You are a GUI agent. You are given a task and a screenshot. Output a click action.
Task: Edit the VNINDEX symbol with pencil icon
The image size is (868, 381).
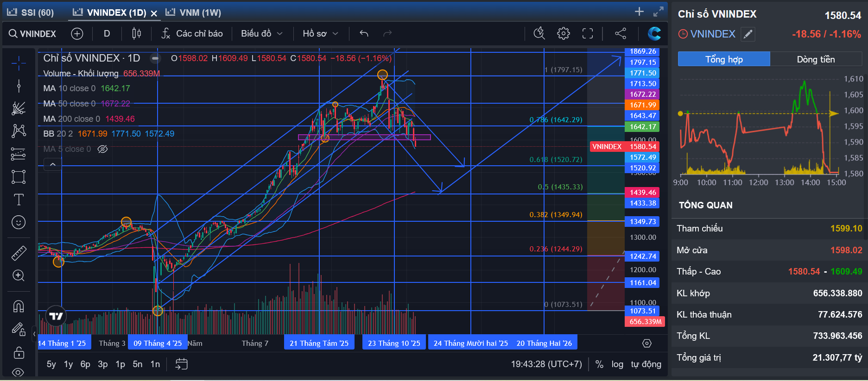748,34
